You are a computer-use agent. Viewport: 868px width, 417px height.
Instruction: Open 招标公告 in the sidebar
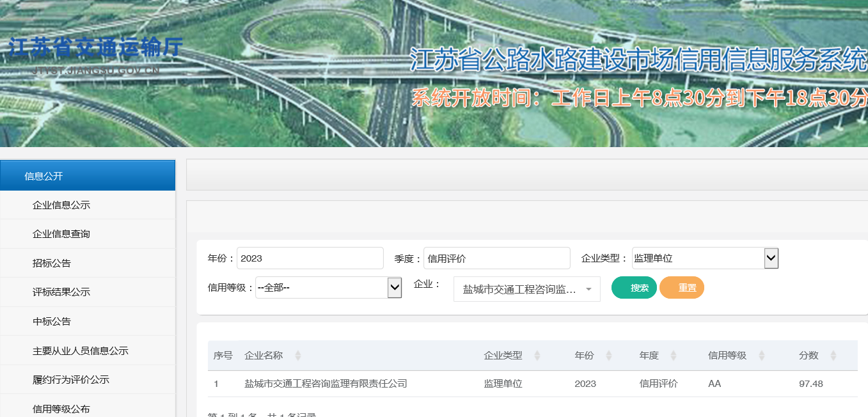[x=52, y=263]
